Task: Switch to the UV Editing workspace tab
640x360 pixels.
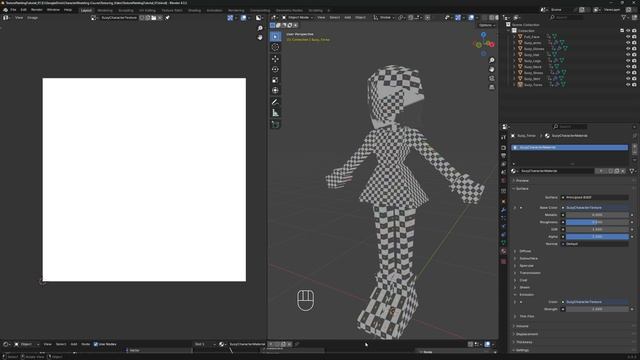Action: pyautogui.click(x=147, y=10)
